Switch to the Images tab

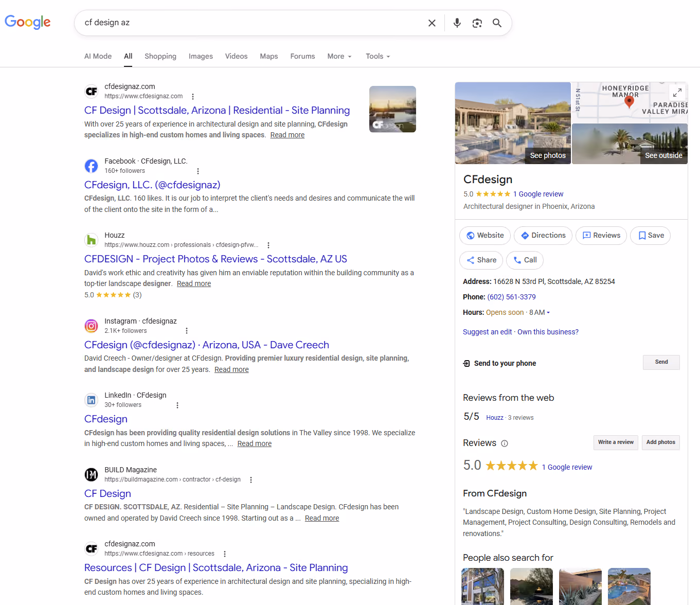[x=201, y=57]
